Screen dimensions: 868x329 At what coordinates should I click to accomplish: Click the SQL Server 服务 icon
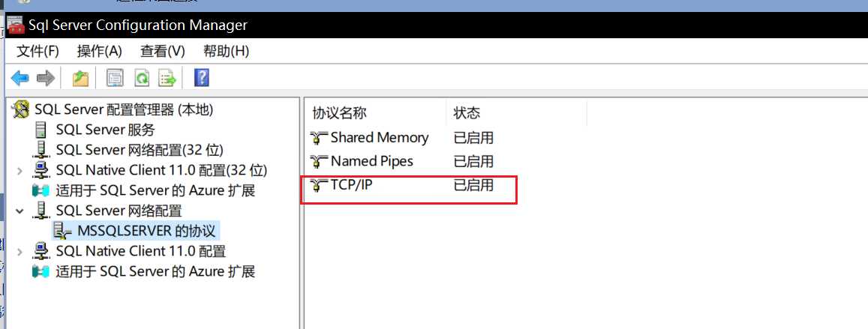tap(41, 130)
